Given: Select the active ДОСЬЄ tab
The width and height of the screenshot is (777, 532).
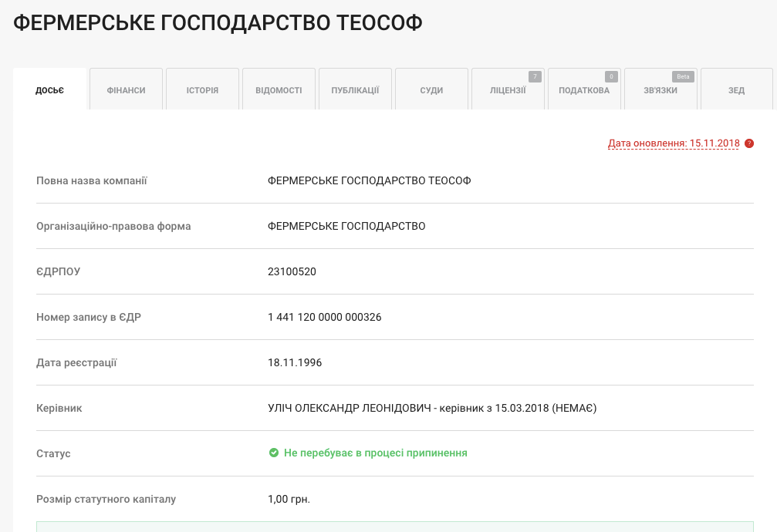Looking at the screenshot, I should 49,89.
